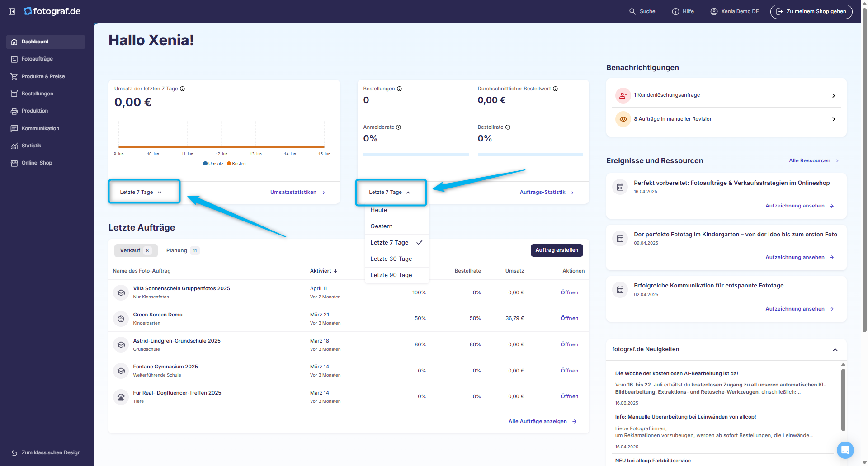Open 8 Aufträge in manueller Revision

coord(726,119)
